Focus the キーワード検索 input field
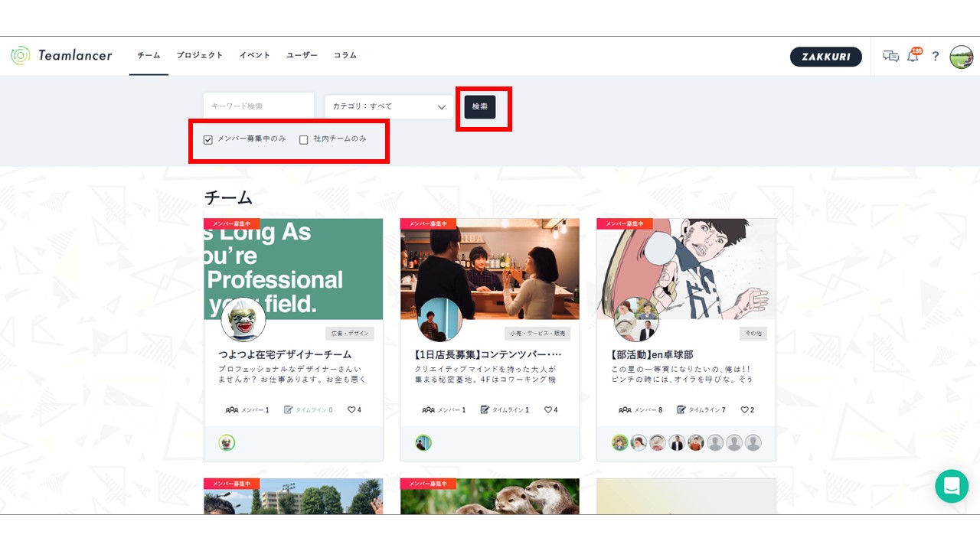 click(x=259, y=106)
